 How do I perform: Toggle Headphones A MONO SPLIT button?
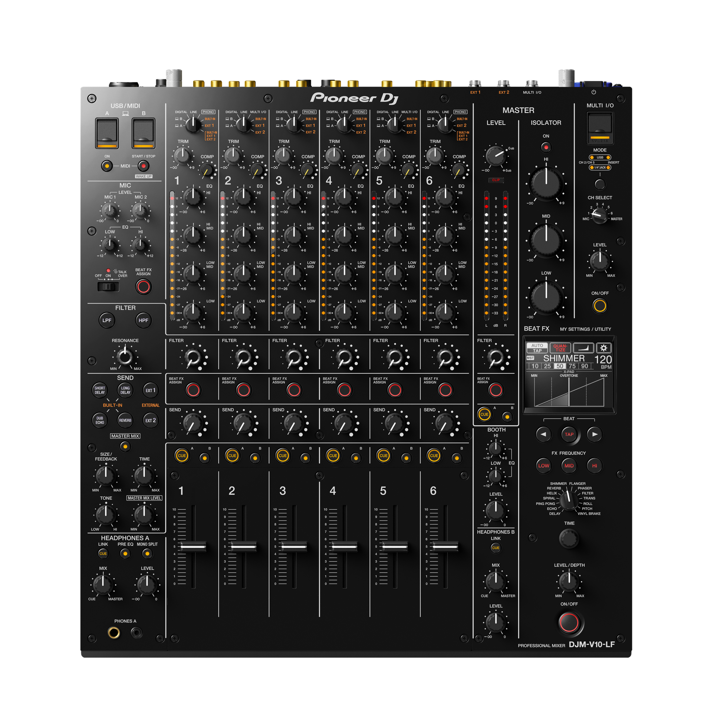tap(147, 553)
